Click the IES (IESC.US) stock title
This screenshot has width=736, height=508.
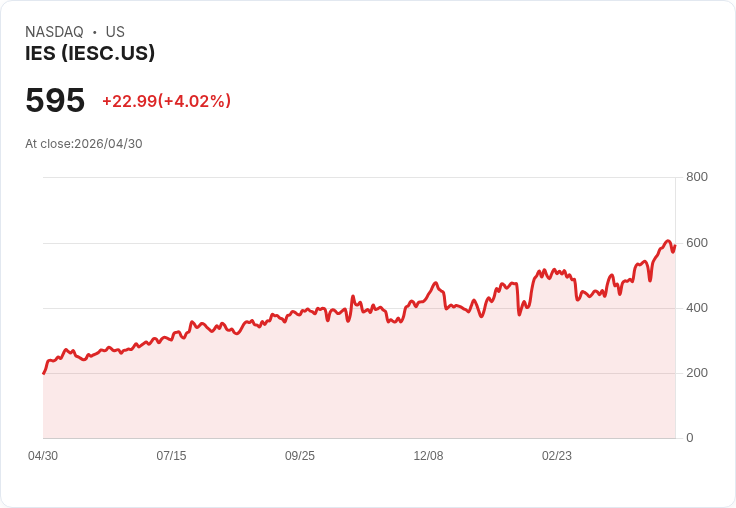pos(90,54)
